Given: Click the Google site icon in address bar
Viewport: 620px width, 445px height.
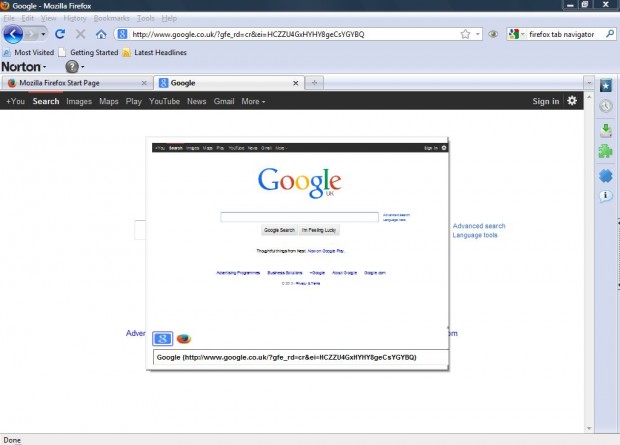Looking at the screenshot, I should pyautogui.click(x=123, y=34).
